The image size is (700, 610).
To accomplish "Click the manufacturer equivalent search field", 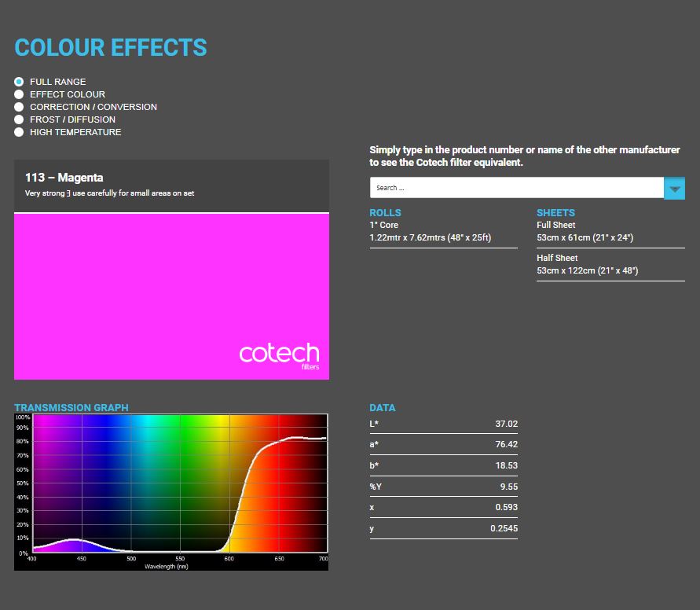I will 516,188.
